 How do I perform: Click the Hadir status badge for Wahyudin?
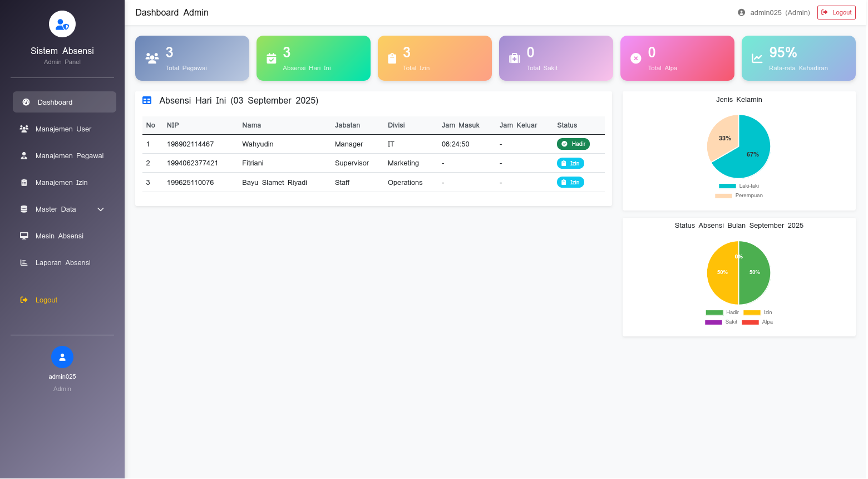[573, 144]
